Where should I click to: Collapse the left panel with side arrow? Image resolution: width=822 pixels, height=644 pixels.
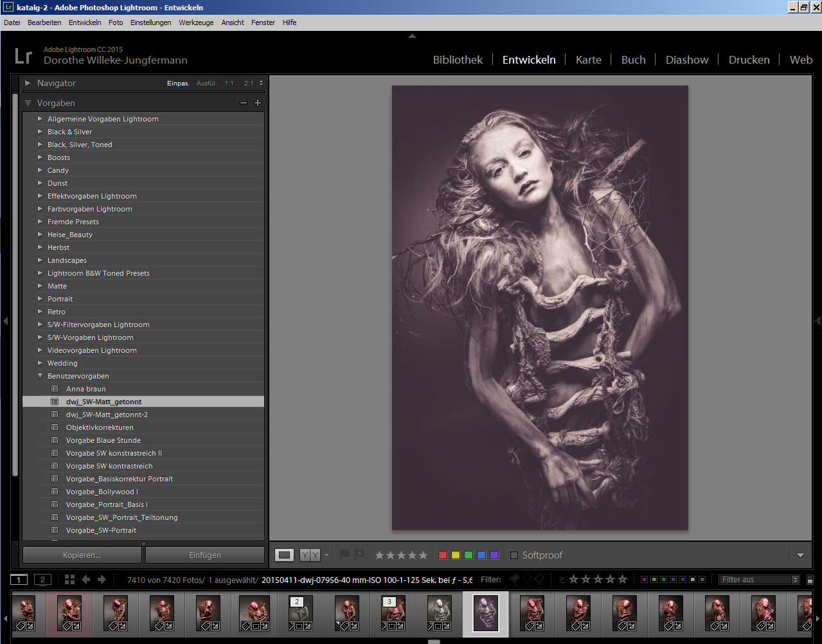tap(5, 321)
